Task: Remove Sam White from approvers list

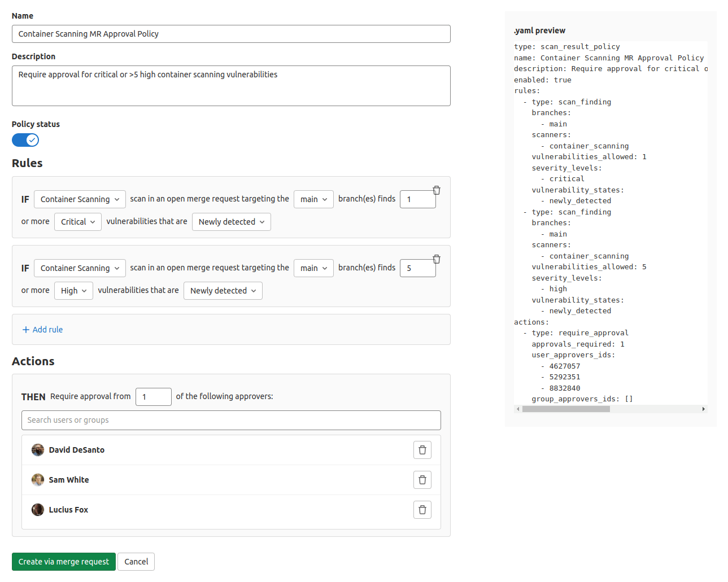Action: coord(422,480)
